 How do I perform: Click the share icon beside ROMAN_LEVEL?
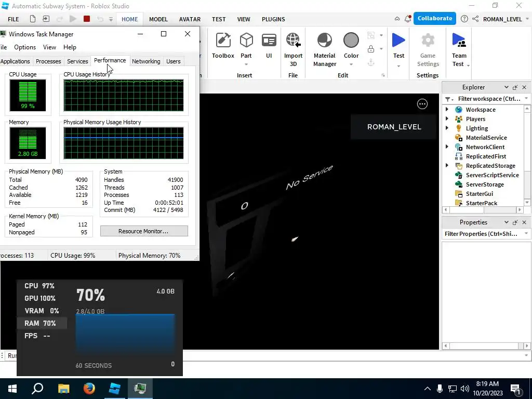click(x=475, y=19)
